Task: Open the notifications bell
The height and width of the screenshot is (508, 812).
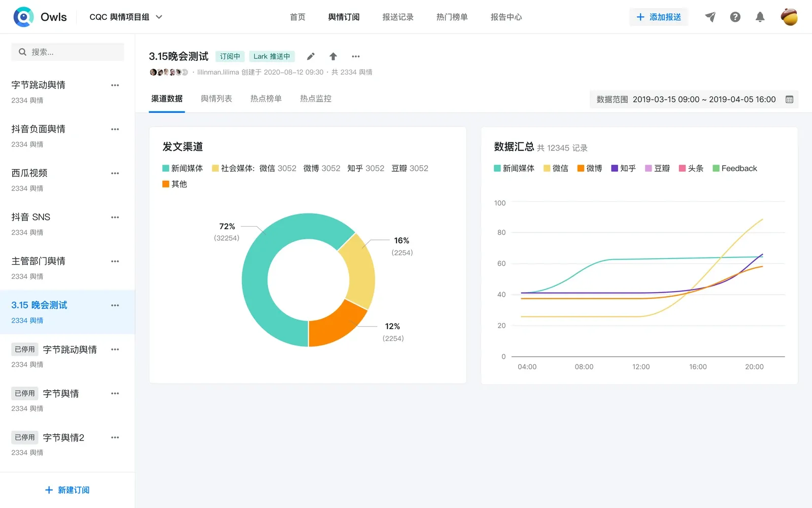Action: (760, 17)
